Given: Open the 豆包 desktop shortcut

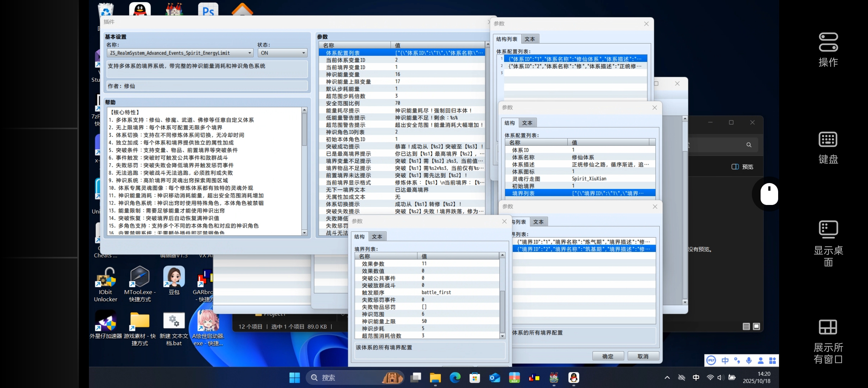Looking at the screenshot, I should pos(174,281).
